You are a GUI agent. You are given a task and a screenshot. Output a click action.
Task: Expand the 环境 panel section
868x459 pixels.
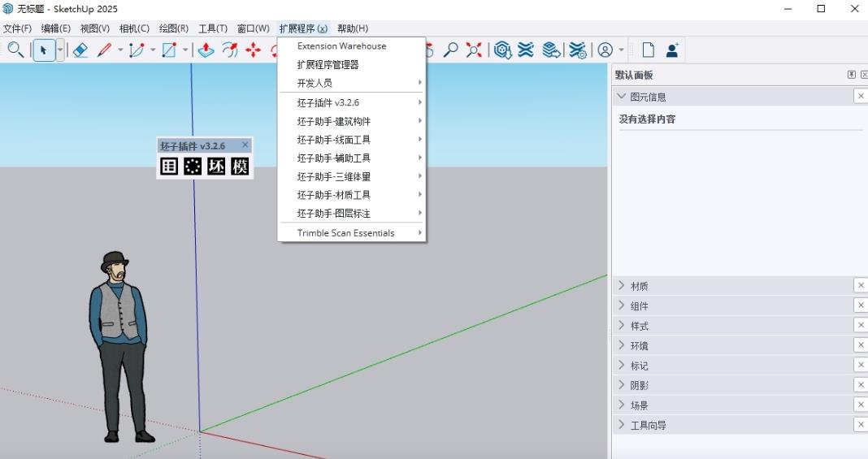coord(621,345)
